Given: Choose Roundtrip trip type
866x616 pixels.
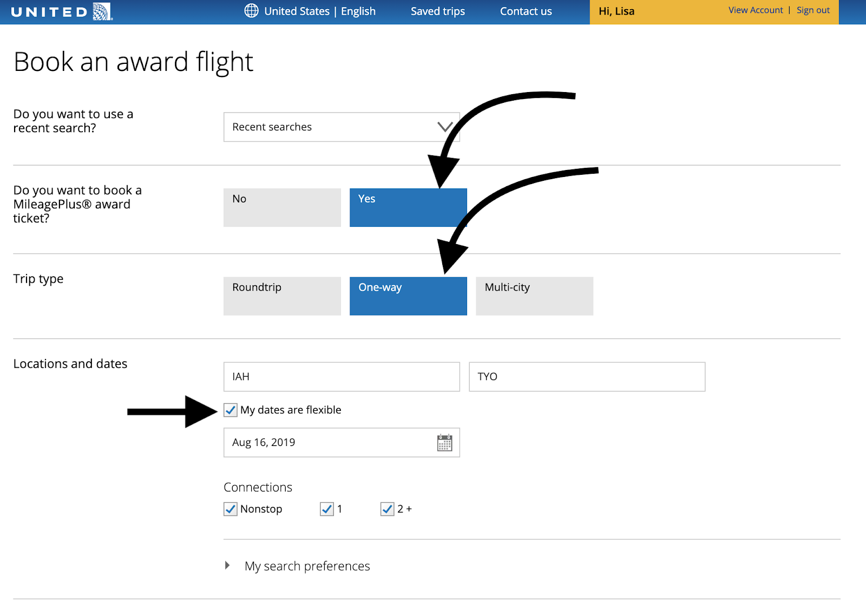Looking at the screenshot, I should (x=282, y=296).
